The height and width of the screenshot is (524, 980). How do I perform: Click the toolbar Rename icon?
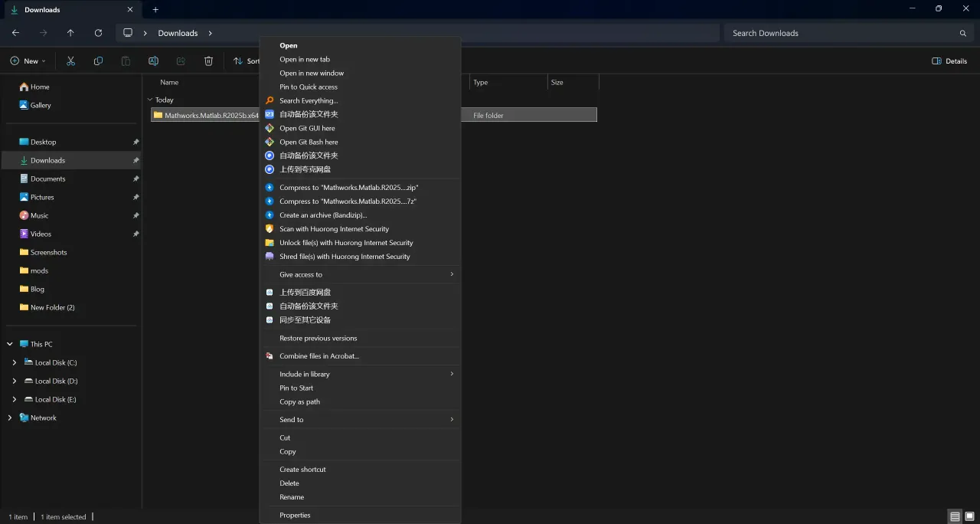tap(153, 61)
